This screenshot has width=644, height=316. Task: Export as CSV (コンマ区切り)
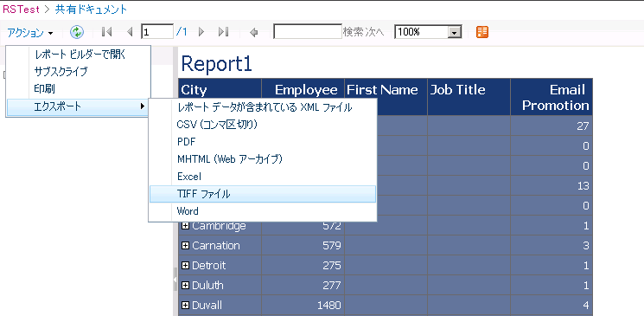263,125
